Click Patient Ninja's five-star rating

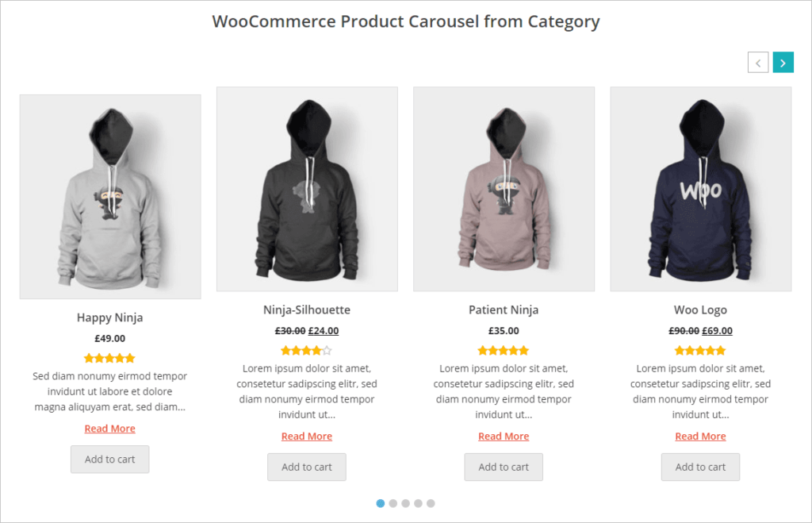[x=504, y=350]
